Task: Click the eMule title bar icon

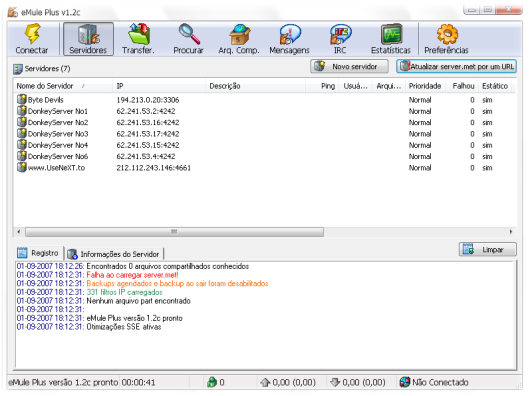Action: tap(13, 12)
